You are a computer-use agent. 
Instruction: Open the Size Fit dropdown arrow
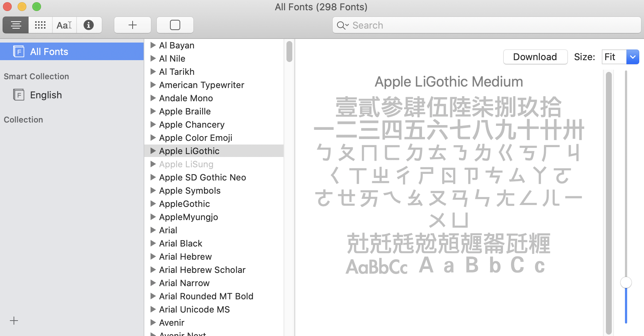[x=633, y=57]
